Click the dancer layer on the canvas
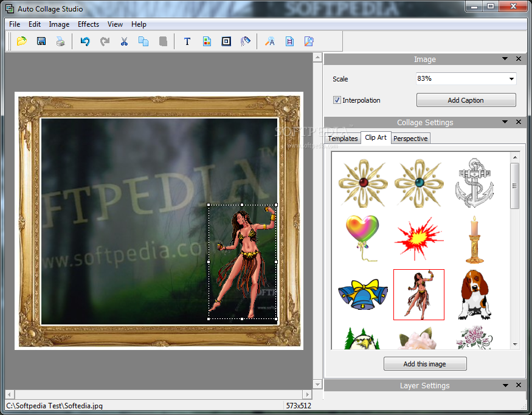This screenshot has width=532, height=415. (242, 262)
